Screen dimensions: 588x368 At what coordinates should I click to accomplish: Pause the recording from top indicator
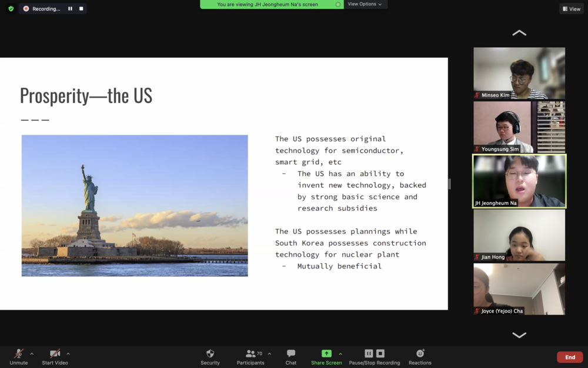click(70, 9)
